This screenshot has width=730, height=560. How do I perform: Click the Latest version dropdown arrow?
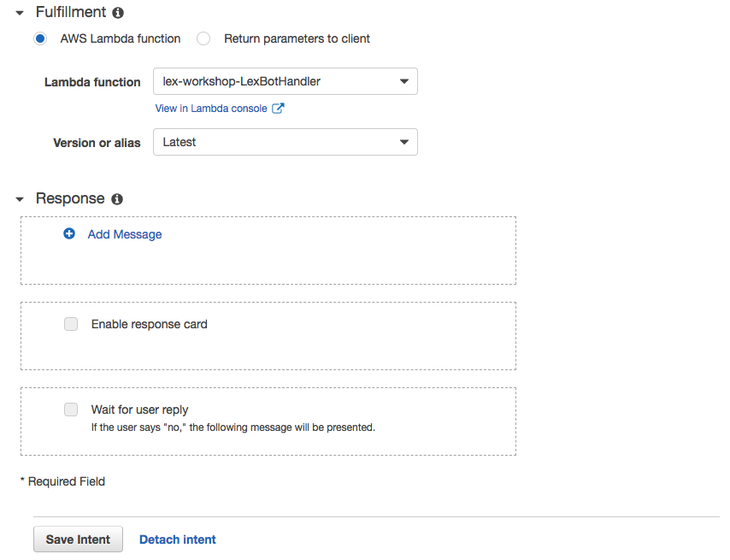(404, 142)
